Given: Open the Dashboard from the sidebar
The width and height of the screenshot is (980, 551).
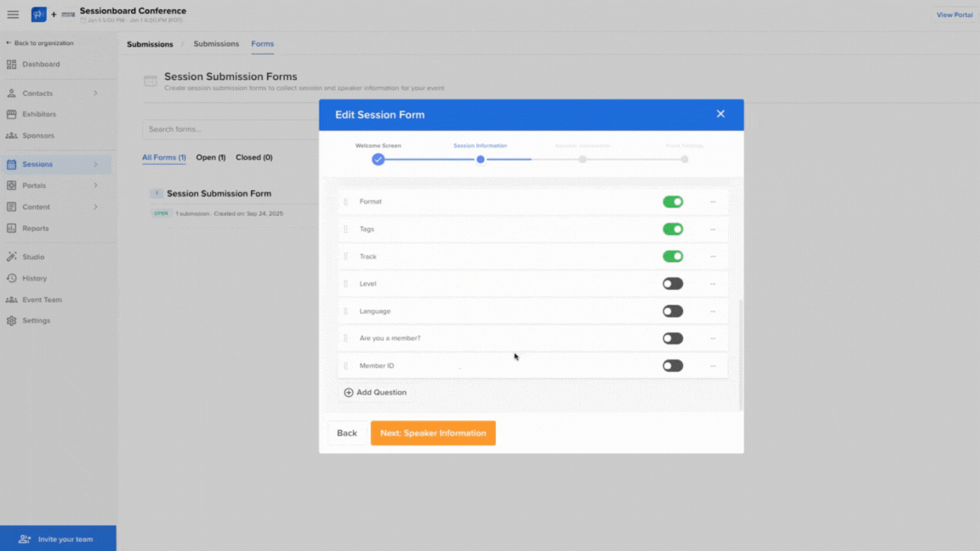Looking at the screenshot, I should (x=40, y=64).
